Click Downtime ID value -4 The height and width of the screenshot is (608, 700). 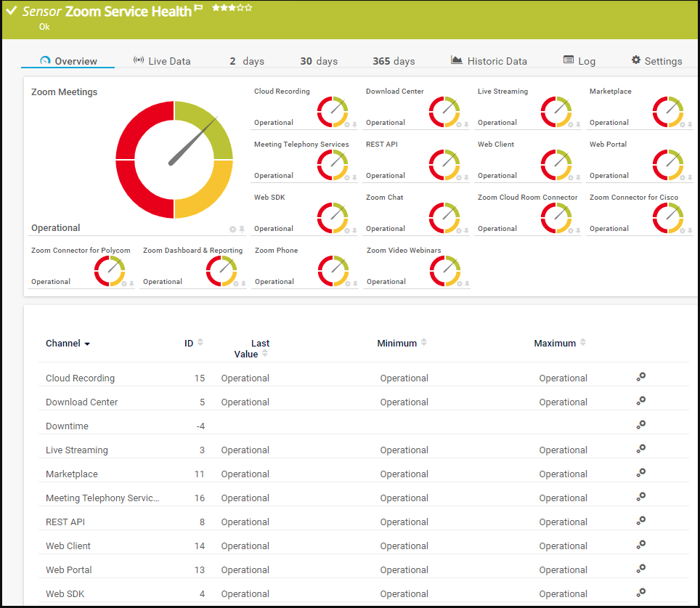tap(200, 426)
